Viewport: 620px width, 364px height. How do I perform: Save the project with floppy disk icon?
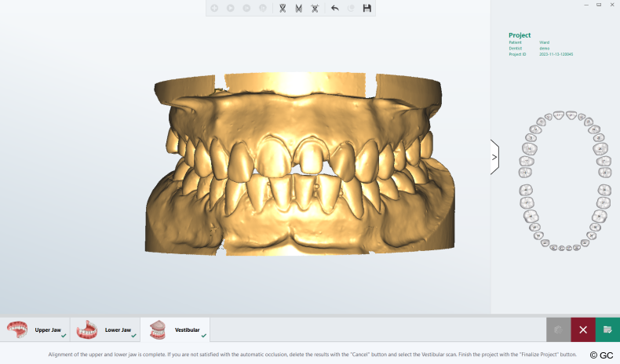tap(367, 8)
